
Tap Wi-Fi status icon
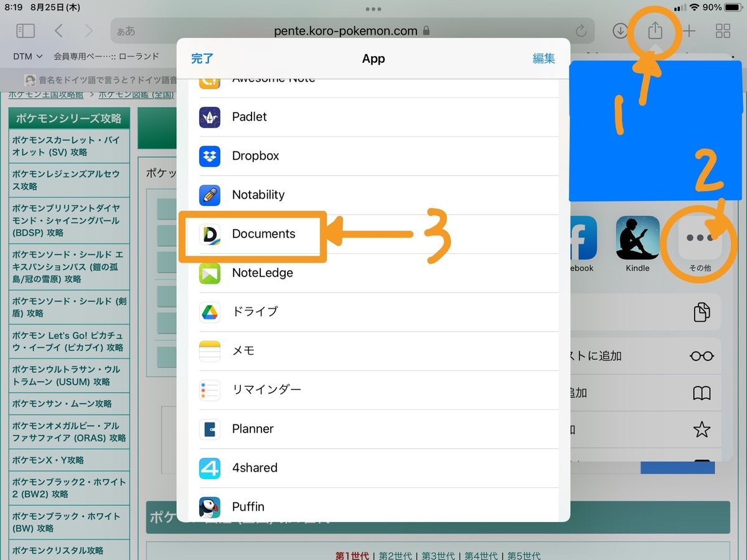click(694, 7)
